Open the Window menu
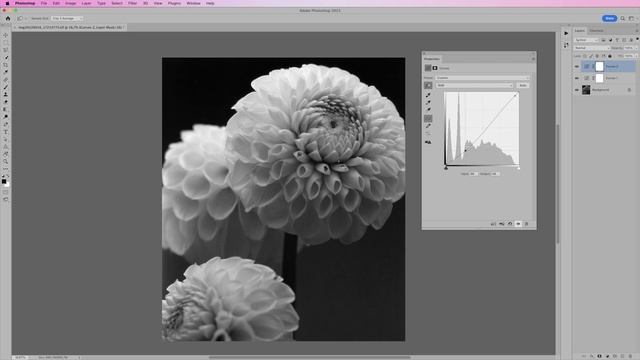 coord(193,3)
